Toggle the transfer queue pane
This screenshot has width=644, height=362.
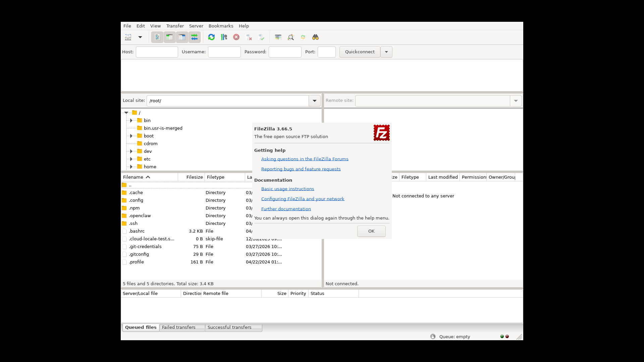[195, 37]
